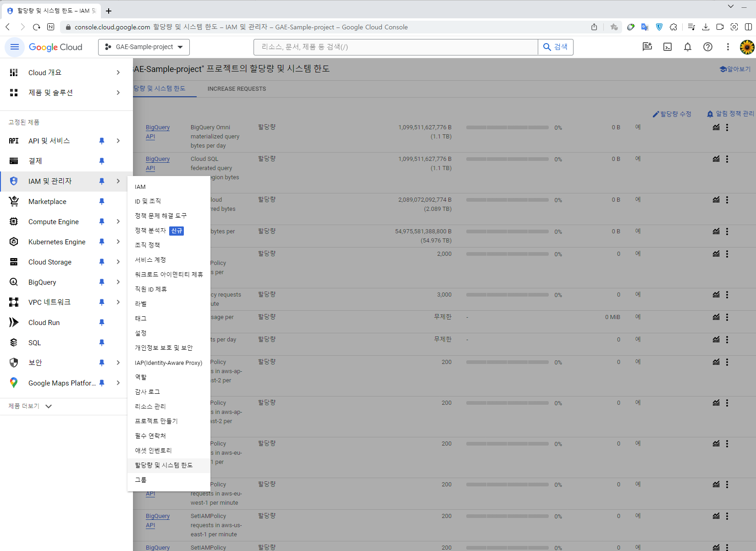Unpin API 및 서비스 from pinned products
Screen dimensions: 756x551
(102, 141)
